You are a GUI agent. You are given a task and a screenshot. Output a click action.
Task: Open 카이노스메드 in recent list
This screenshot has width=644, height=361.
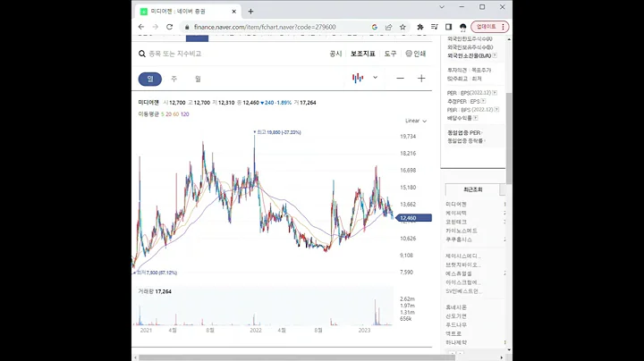point(462,231)
